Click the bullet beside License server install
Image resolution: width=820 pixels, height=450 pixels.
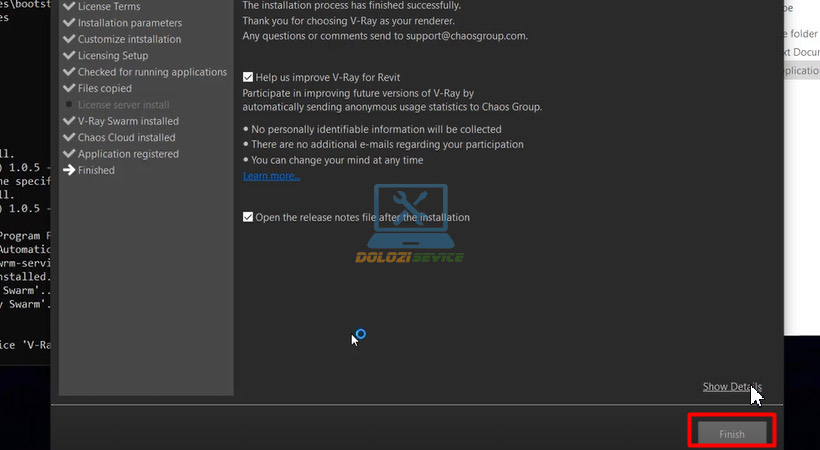[69, 105]
